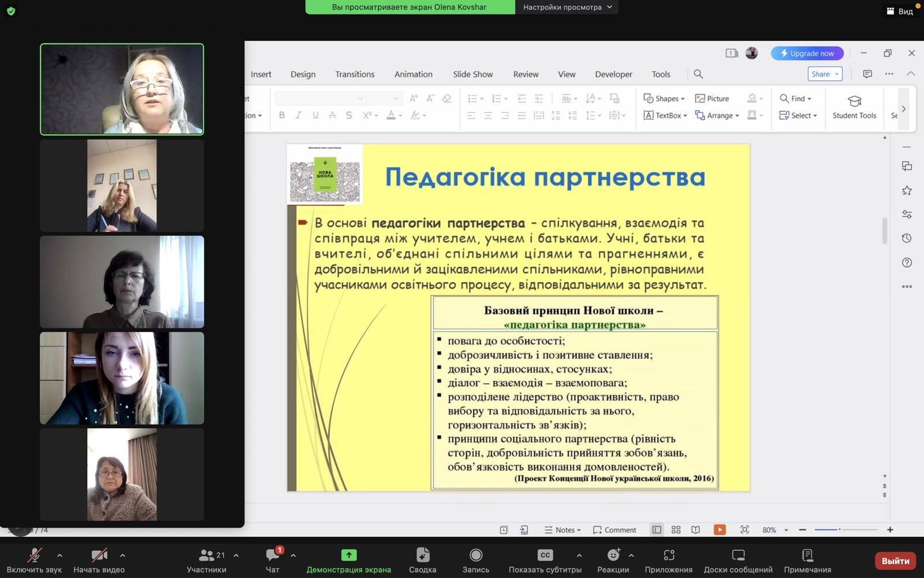Start slideshow with orange play icon

[x=720, y=529]
